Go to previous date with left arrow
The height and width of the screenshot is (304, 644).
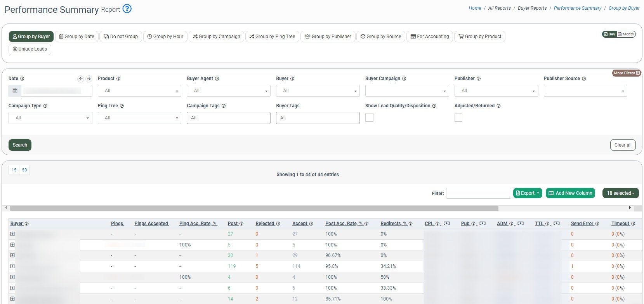(81, 79)
